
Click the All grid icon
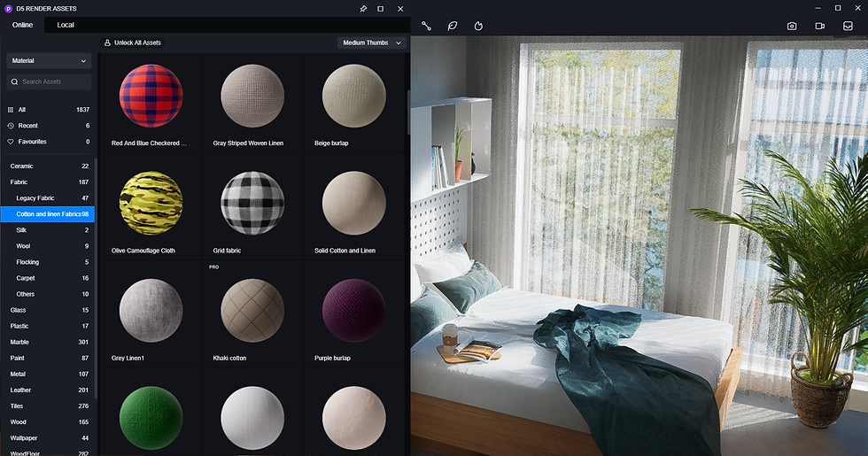(x=10, y=110)
